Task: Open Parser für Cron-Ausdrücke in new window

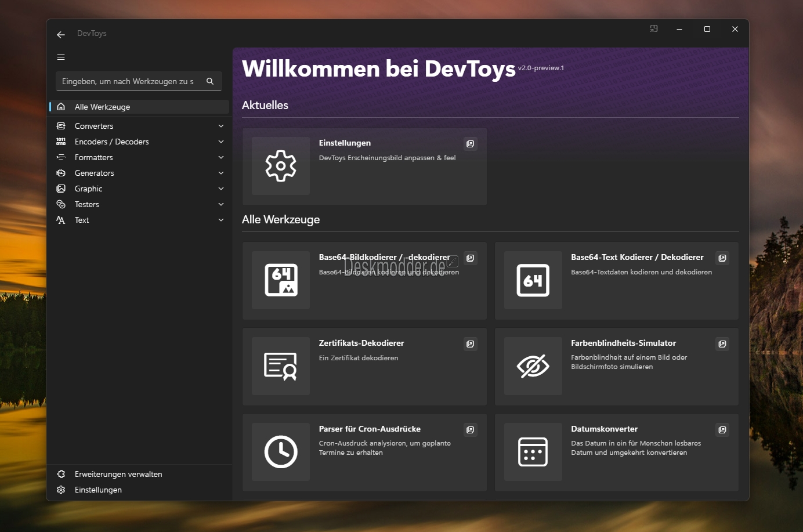Action: (471, 430)
